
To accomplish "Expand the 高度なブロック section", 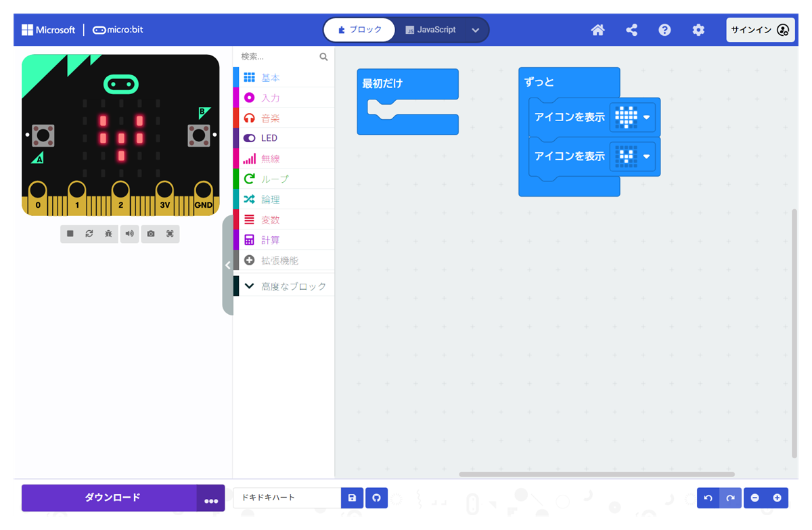I will [284, 286].
